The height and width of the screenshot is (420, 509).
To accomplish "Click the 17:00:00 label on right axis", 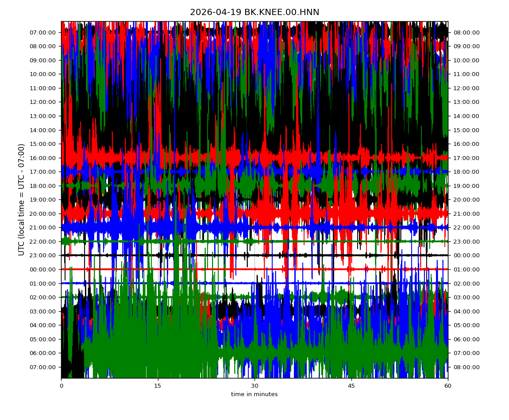I will (466, 158).
